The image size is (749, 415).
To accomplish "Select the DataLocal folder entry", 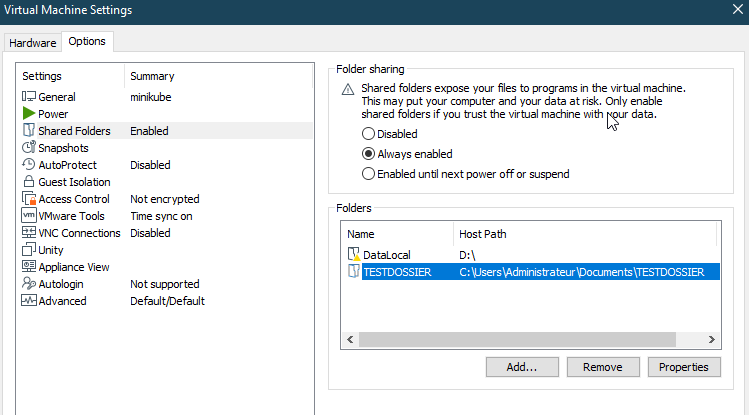I will coord(531,255).
